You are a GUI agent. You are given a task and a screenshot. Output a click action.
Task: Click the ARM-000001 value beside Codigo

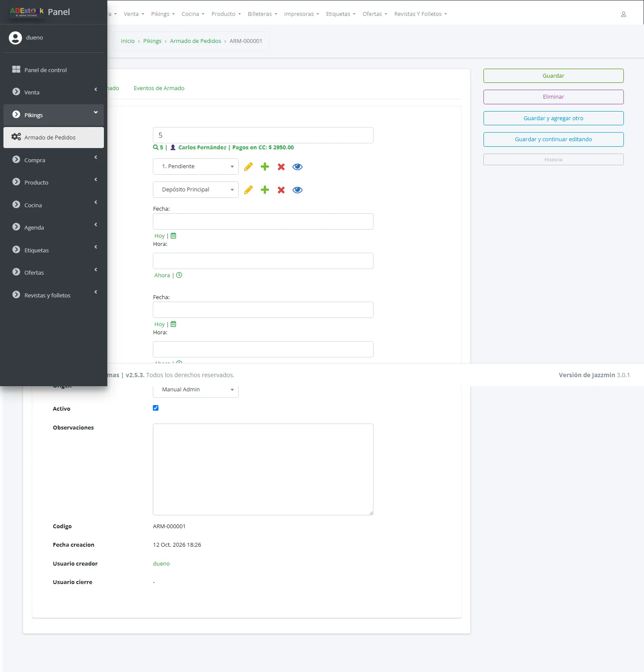pos(169,526)
